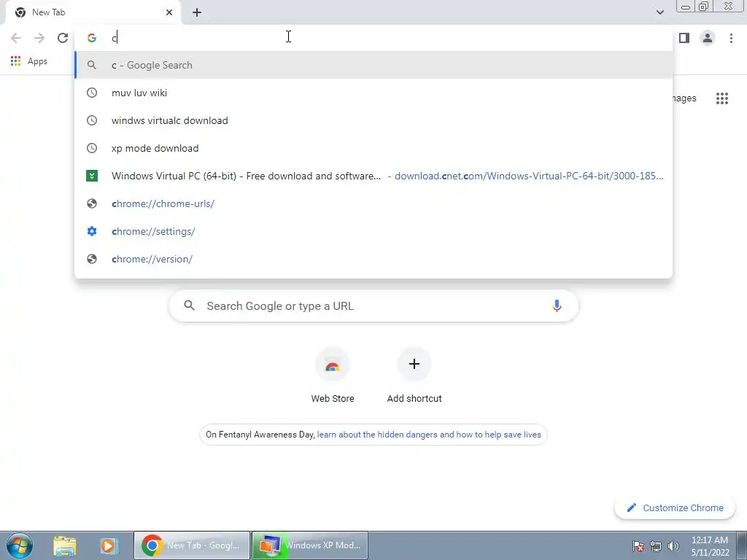Click the network tray icon
The image size is (747, 560).
(656, 546)
